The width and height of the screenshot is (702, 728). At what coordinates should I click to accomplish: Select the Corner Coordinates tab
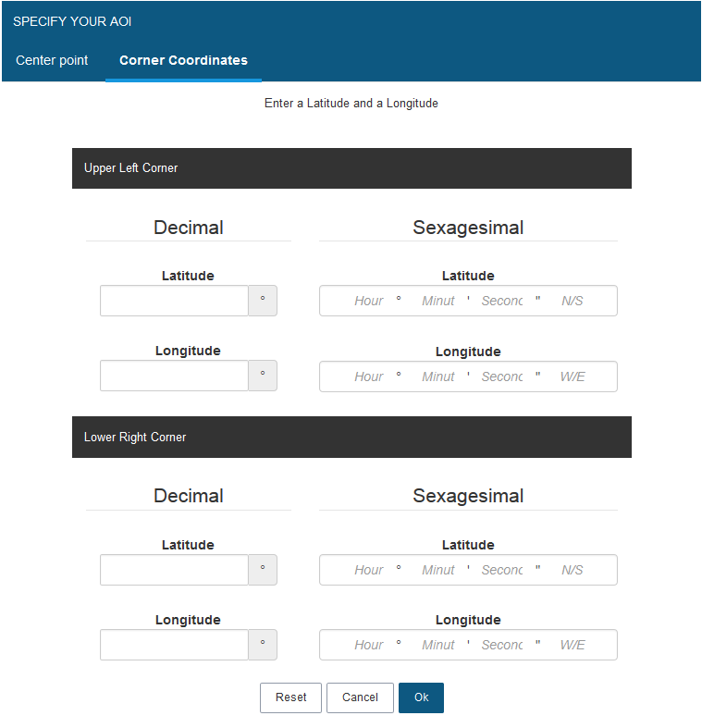[183, 60]
